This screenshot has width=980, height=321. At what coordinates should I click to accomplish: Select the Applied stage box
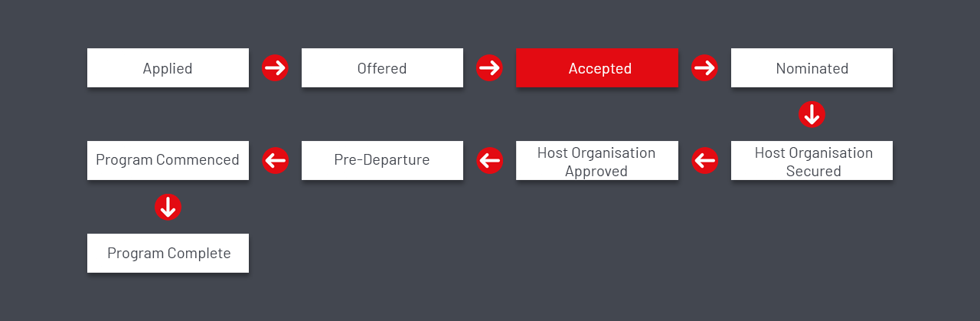coord(168,68)
